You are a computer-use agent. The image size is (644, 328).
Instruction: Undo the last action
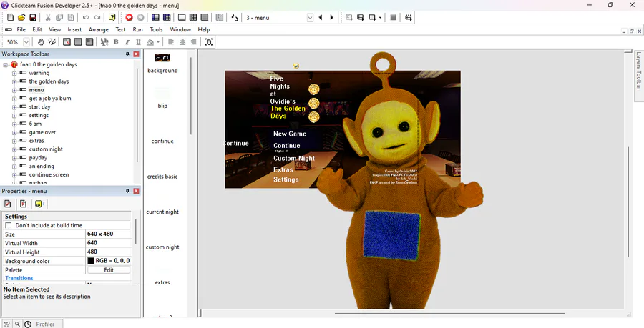tap(86, 17)
